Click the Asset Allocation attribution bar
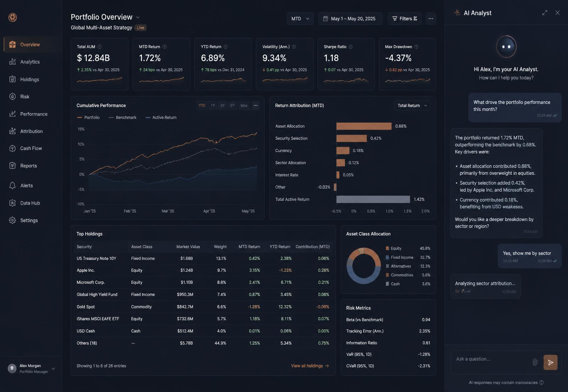 point(364,126)
